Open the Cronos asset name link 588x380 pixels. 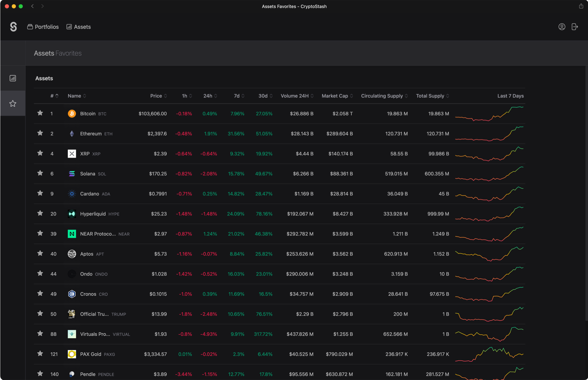coord(88,294)
